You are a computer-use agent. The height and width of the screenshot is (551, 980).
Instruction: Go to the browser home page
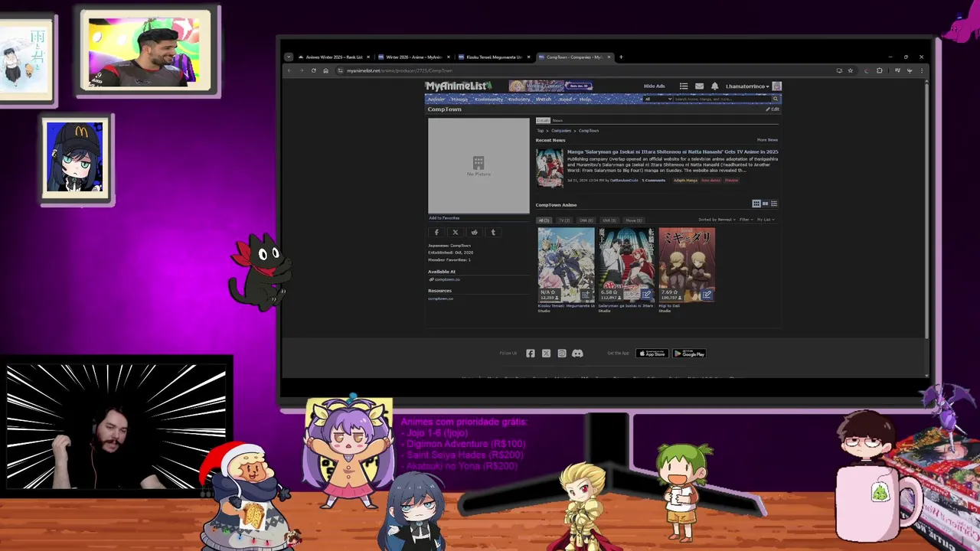325,70
